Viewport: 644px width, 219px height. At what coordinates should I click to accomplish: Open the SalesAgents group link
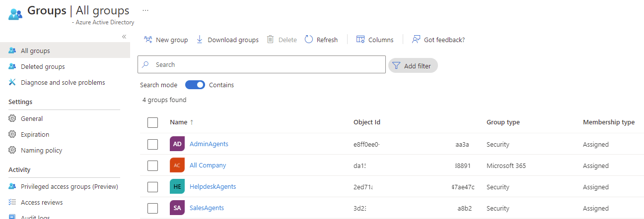click(207, 208)
